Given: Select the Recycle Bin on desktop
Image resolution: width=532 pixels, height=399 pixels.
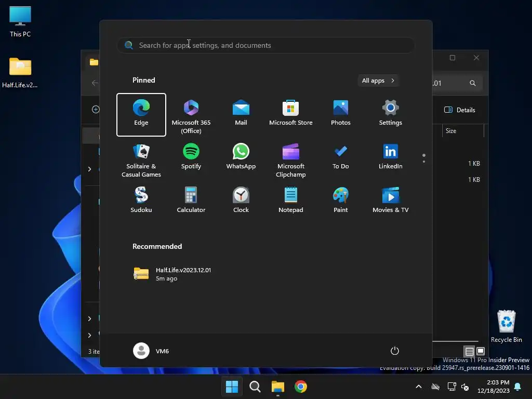Looking at the screenshot, I should point(506,326).
